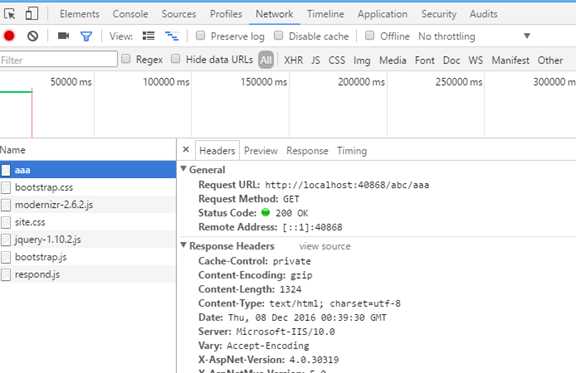Click the file icon beside aaa
Screen dimensions: 576x373
(x=6, y=170)
